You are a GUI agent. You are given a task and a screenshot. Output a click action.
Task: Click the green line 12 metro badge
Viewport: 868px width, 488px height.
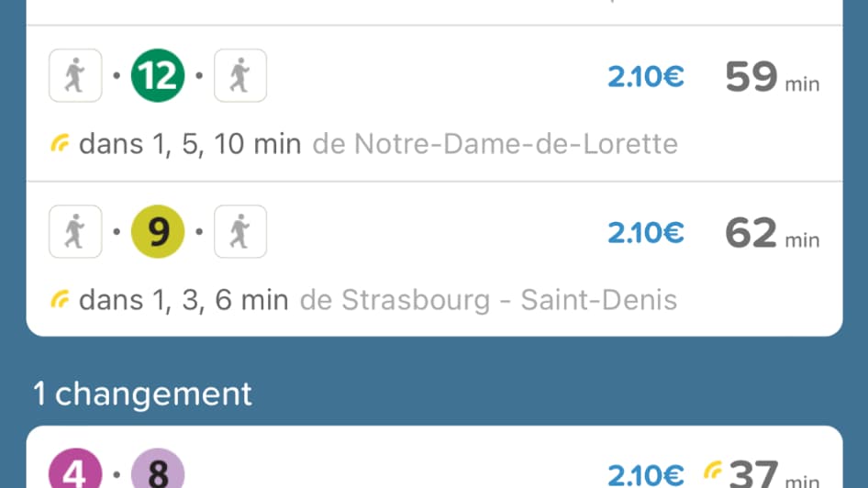click(159, 76)
